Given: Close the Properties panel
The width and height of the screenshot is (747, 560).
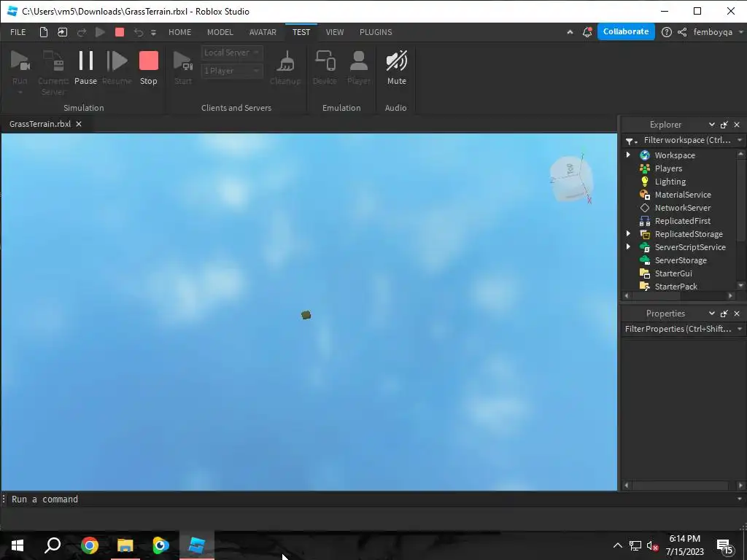Looking at the screenshot, I should click(x=737, y=314).
